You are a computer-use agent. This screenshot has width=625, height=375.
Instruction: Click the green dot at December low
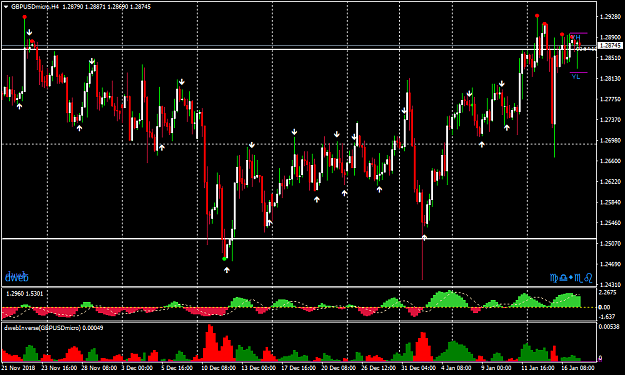(224, 259)
